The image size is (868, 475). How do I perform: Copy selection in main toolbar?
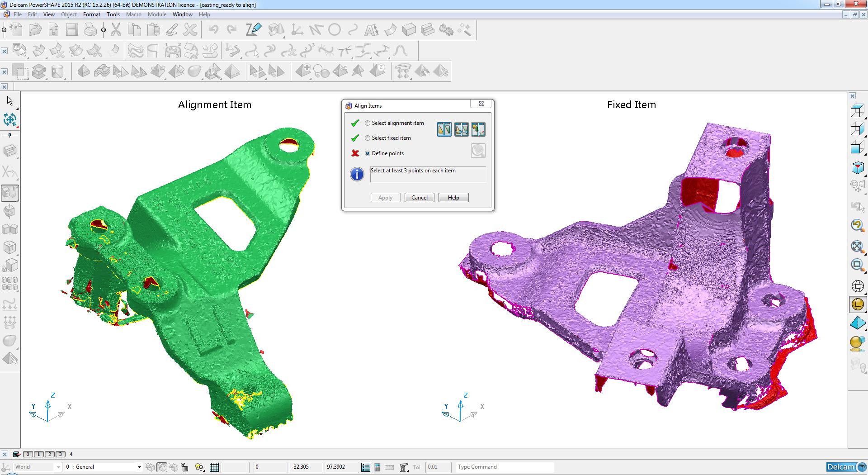134,30
